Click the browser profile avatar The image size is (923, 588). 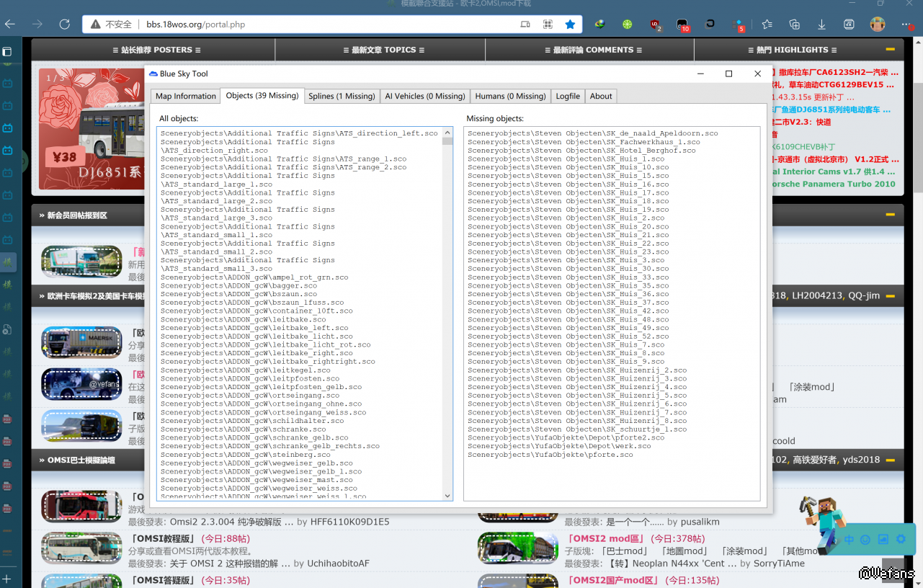(x=877, y=24)
